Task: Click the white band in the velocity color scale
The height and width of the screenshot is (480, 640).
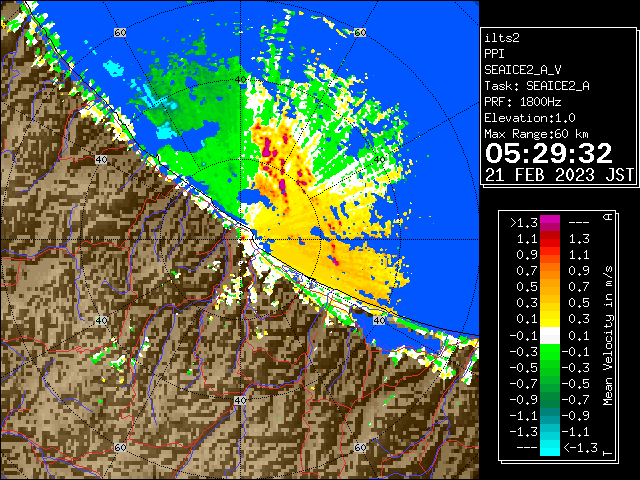Action: (550, 336)
